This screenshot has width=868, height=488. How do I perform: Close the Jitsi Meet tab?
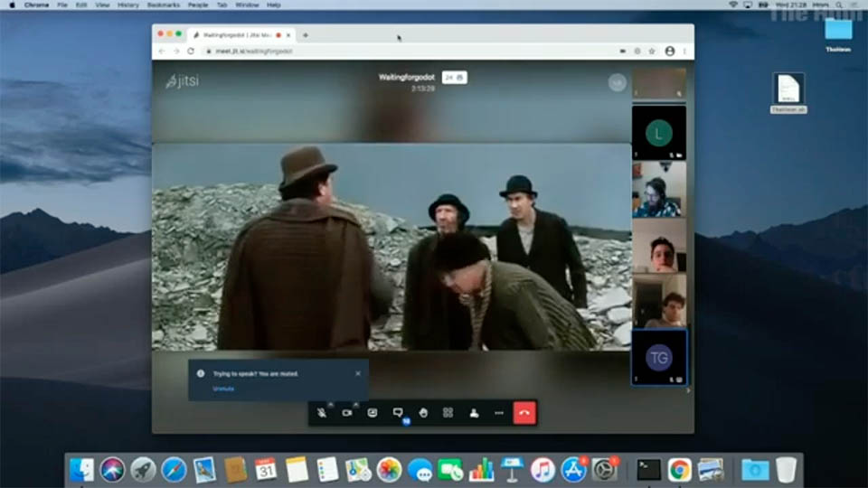coord(288,35)
